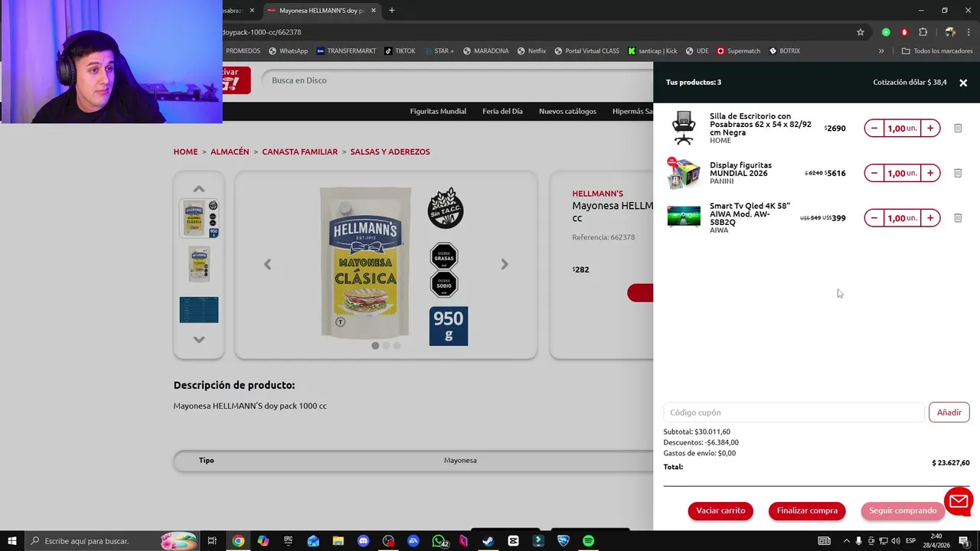
Task: Expand hidden bookmarks chevron
Action: click(881, 51)
